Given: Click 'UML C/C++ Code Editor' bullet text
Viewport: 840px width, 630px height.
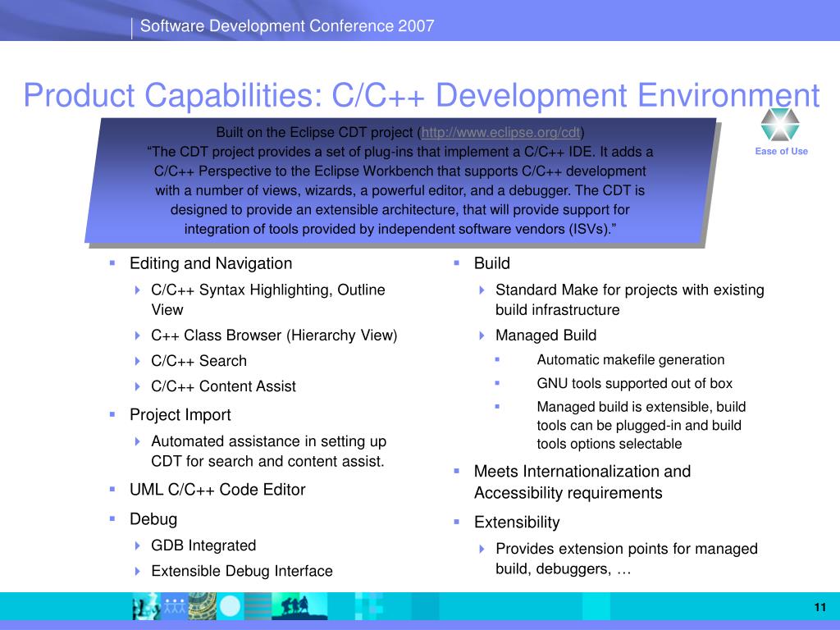Looking at the screenshot, I should tap(217, 490).
